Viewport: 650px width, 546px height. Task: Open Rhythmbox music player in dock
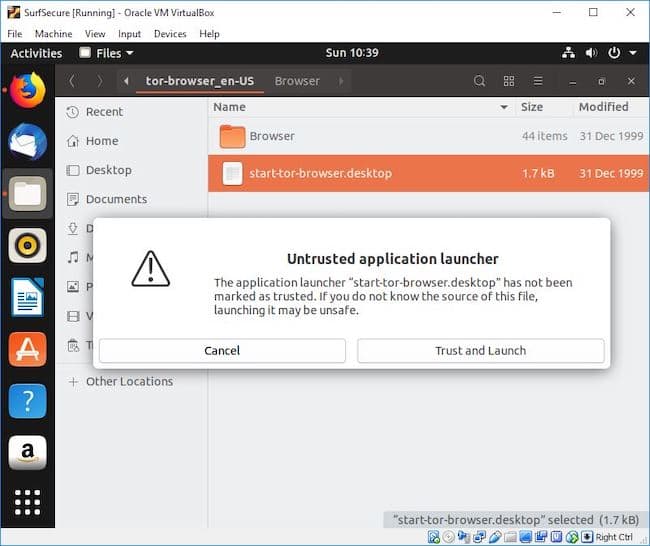[27, 245]
